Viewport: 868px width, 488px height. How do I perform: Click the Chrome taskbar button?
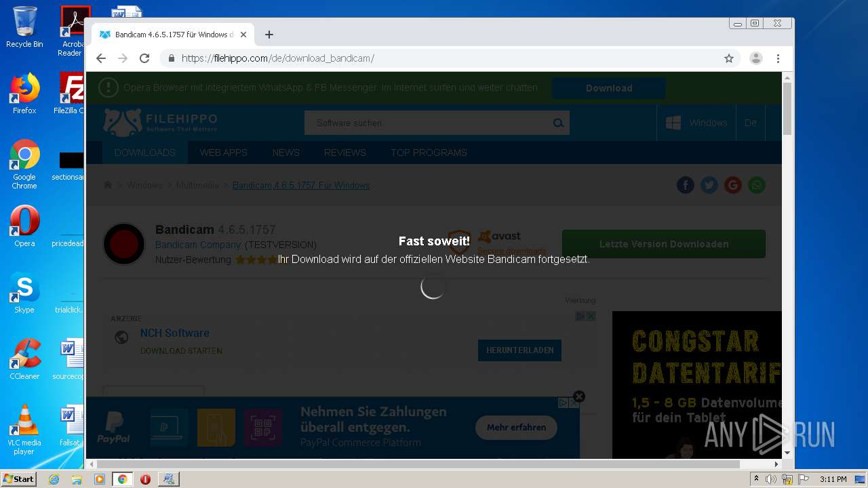[122, 479]
